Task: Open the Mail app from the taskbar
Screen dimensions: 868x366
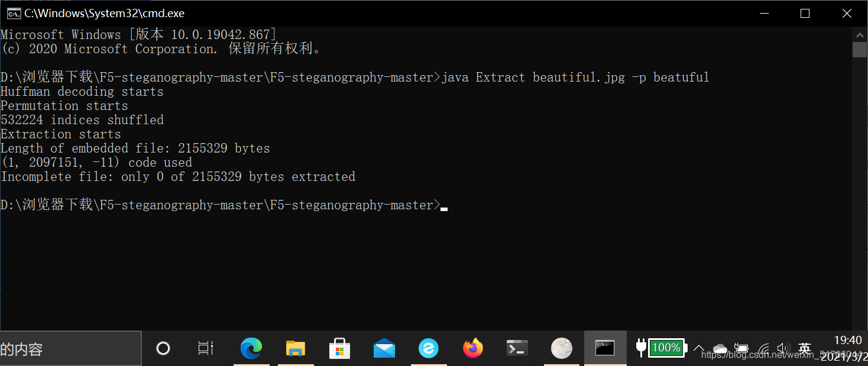Action: [x=384, y=349]
